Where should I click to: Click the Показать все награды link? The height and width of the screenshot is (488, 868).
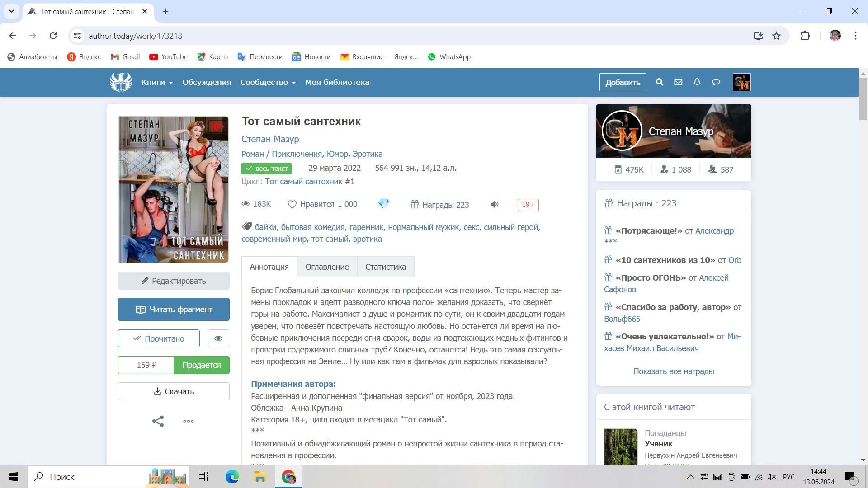point(674,371)
